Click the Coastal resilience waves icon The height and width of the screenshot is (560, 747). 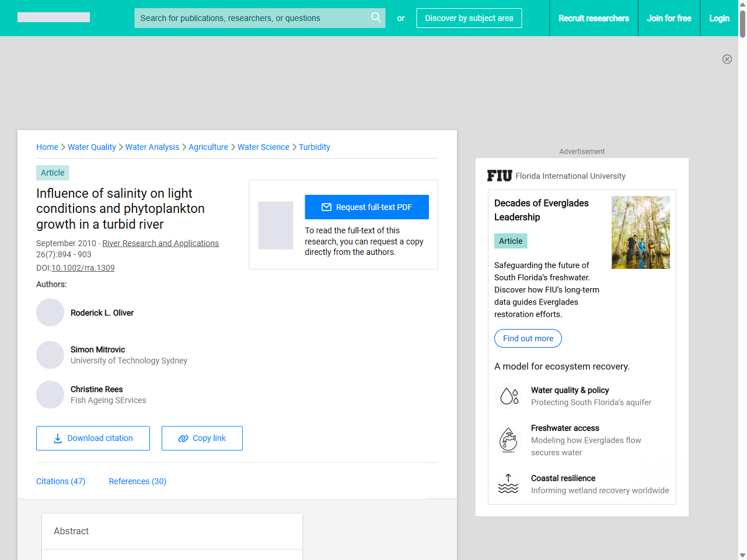point(508,484)
